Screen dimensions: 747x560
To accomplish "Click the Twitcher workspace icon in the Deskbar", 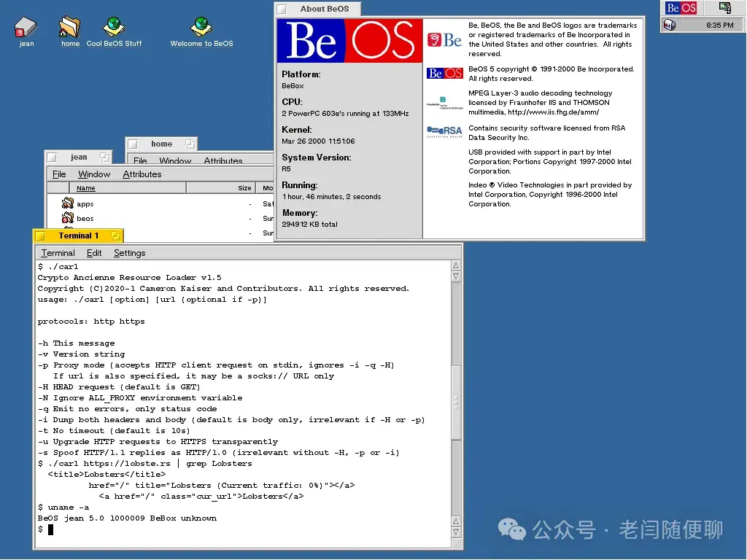I will [727, 7].
